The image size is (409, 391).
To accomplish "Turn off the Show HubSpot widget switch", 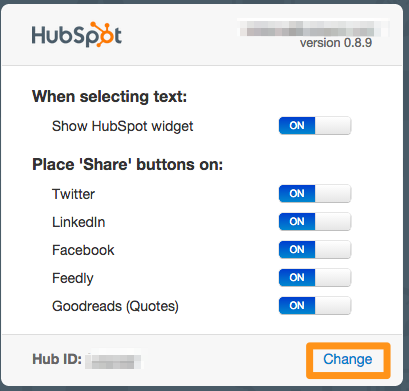I will [315, 126].
